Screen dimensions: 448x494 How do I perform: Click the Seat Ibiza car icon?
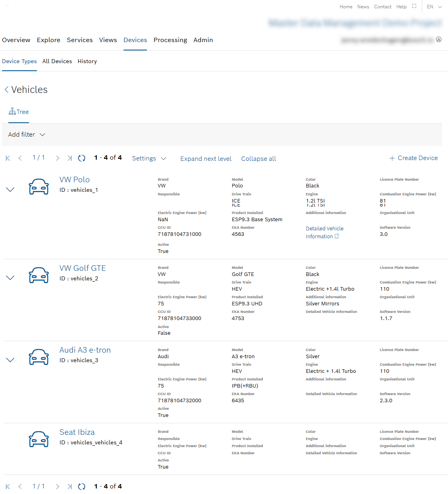pyautogui.click(x=39, y=439)
